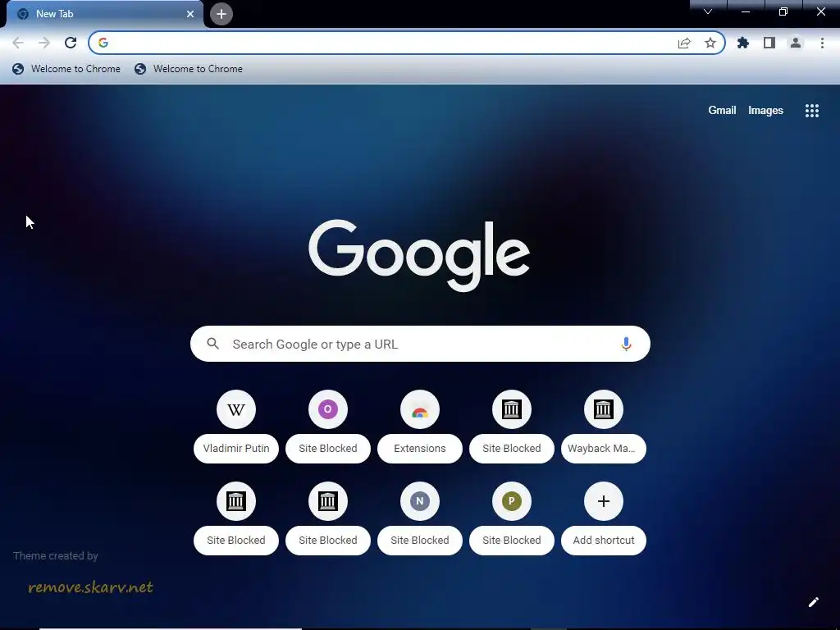
Task: Click the Google G icon in address bar
Action: pyautogui.click(x=103, y=43)
